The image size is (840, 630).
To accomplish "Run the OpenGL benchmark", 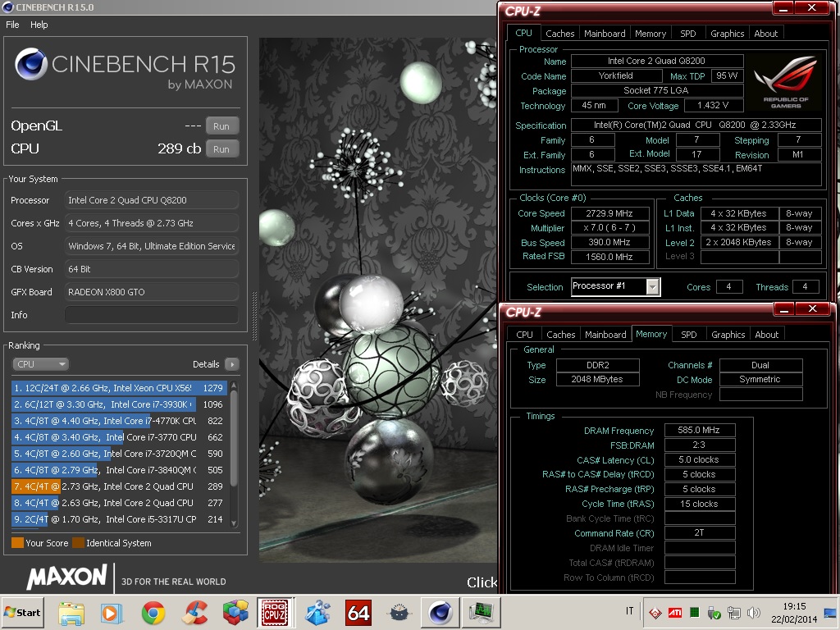I will pos(221,126).
